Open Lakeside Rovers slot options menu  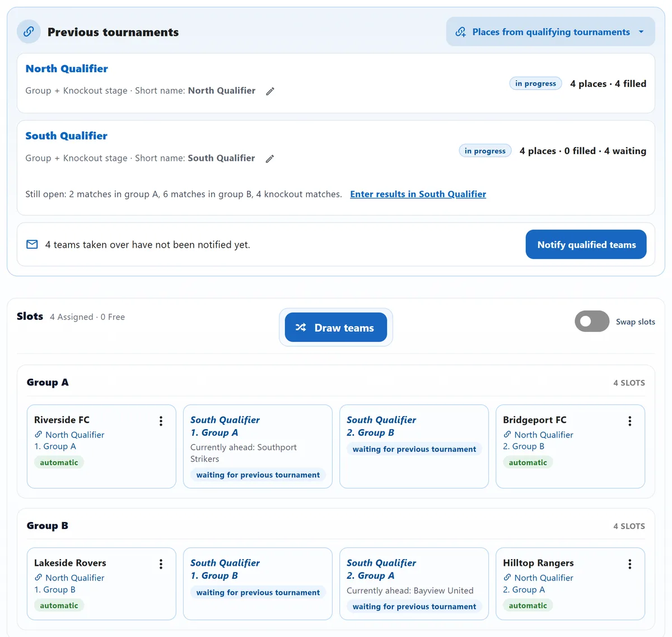[x=161, y=564]
